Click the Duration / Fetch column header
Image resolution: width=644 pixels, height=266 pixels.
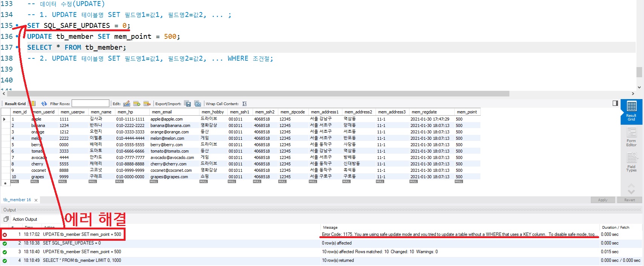coord(615,228)
